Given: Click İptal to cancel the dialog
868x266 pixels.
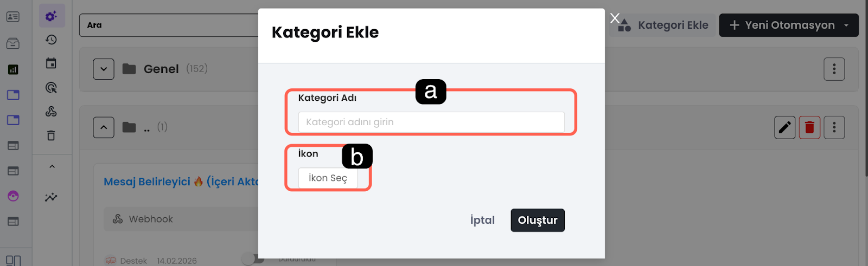Looking at the screenshot, I should click(x=482, y=220).
